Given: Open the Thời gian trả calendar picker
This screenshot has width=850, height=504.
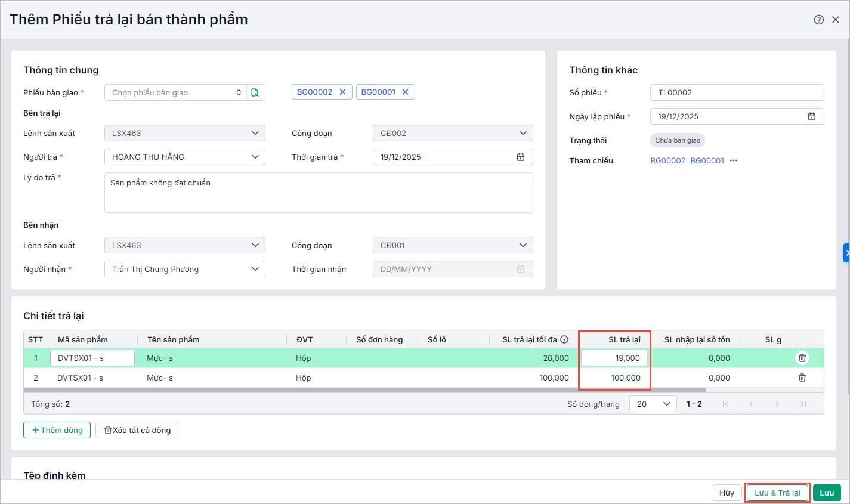Looking at the screenshot, I should 520,157.
